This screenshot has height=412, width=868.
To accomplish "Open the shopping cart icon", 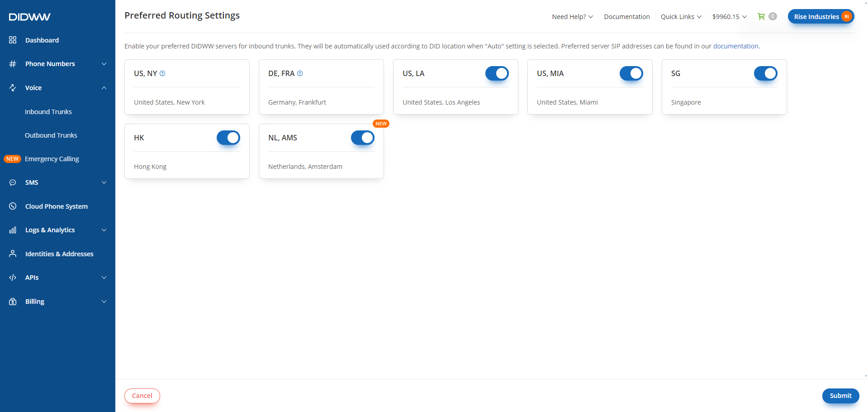I will point(761,16).
